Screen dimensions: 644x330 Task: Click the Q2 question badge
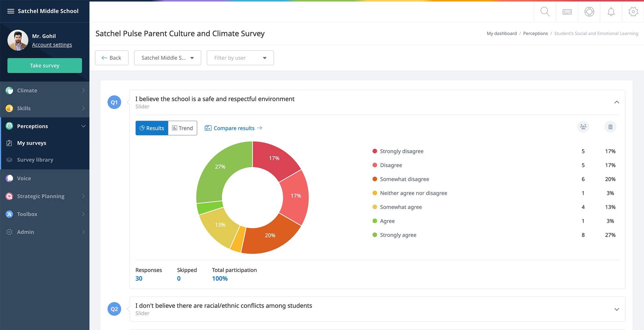[114, 309]
